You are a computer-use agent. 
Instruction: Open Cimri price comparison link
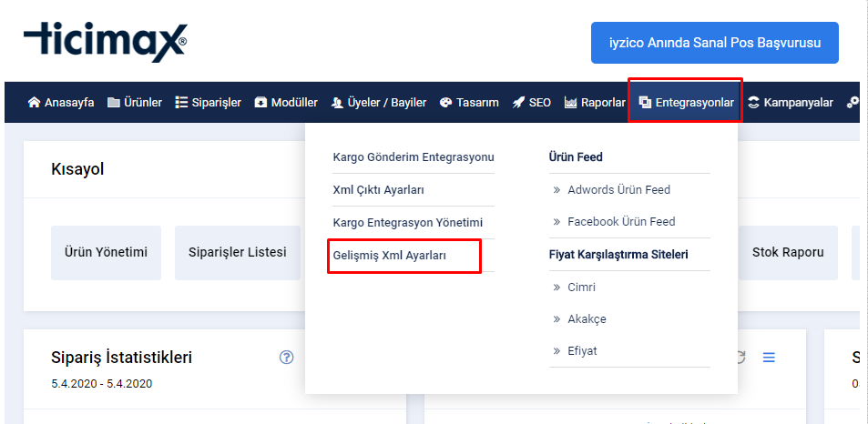pos(581,288)
